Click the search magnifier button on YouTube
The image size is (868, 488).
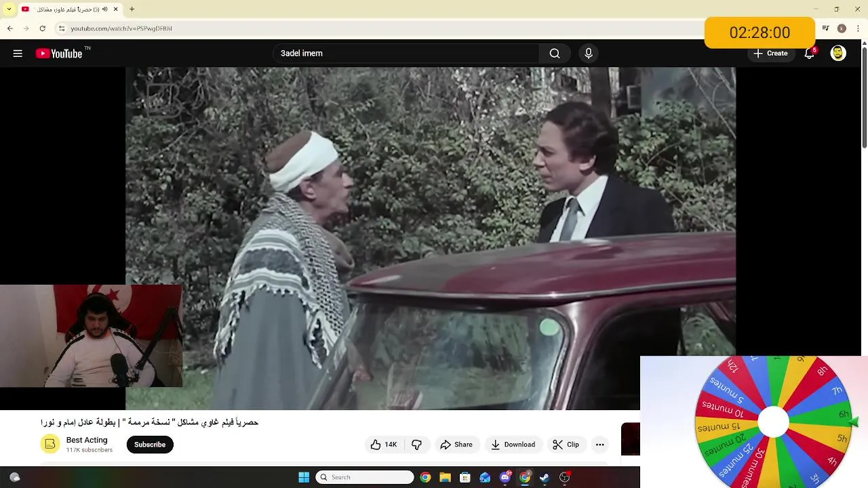click(555, 54)
